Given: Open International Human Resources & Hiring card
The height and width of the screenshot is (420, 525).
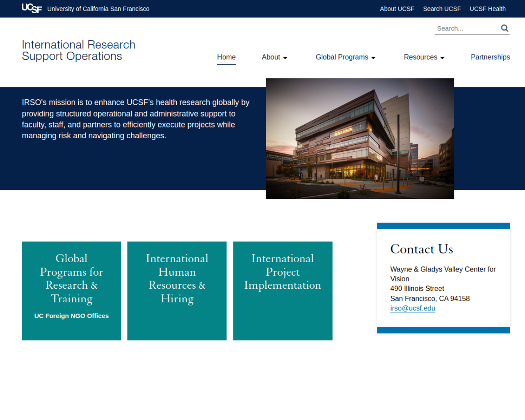Looking at the screenshot, I should point(177,291).
